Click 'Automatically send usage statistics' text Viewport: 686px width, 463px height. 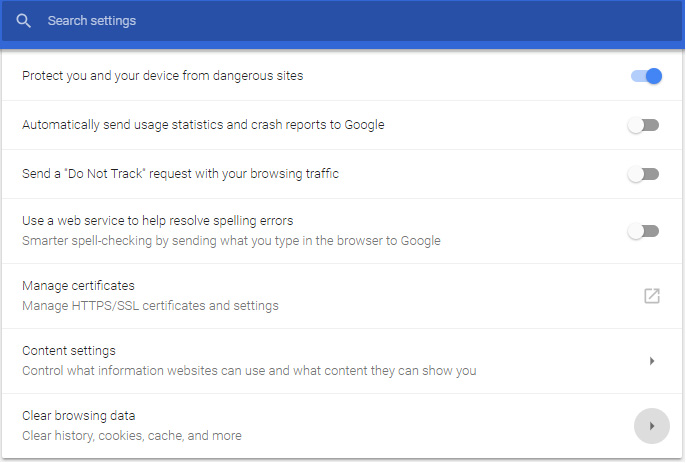click(203, 125)
